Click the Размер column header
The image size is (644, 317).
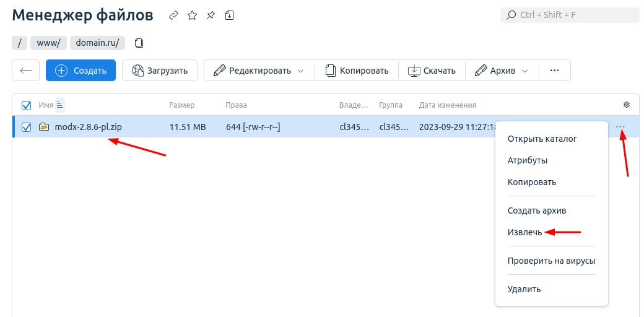pos(182,105)
